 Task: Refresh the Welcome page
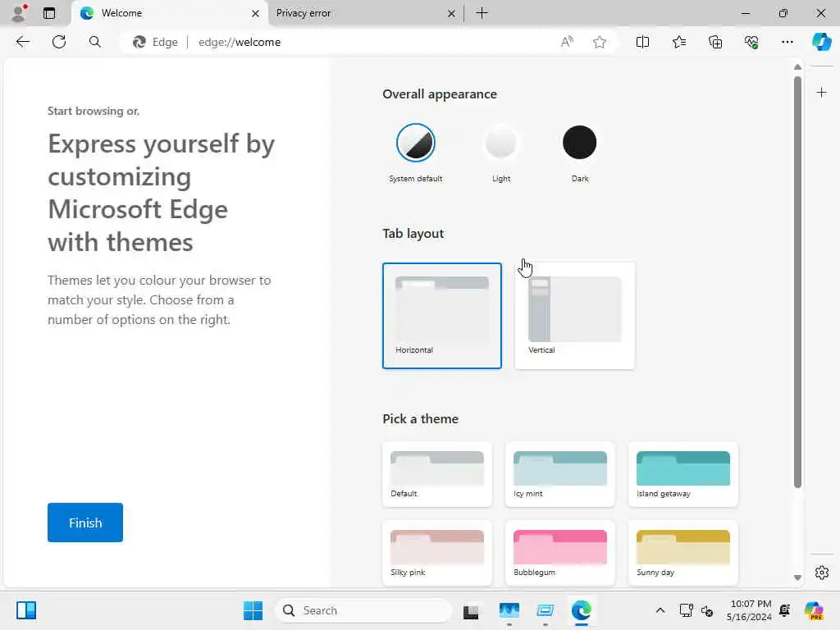click(59, 42)
